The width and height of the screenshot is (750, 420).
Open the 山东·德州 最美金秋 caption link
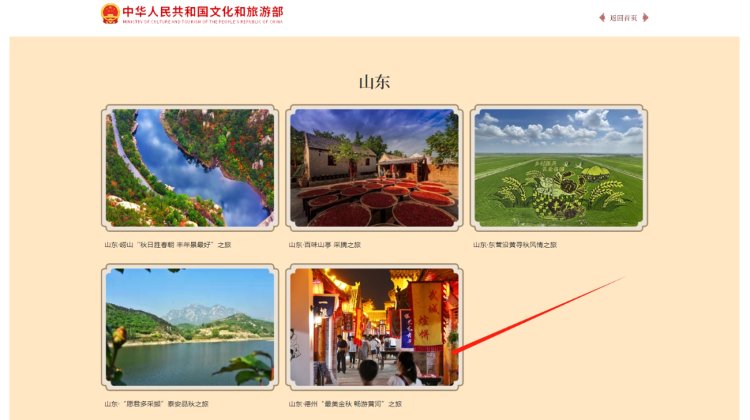[x=345, y=404]
